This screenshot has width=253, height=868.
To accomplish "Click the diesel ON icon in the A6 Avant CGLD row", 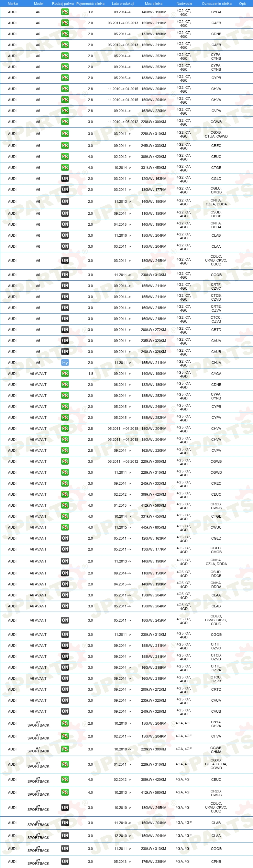I will [65, 538].
